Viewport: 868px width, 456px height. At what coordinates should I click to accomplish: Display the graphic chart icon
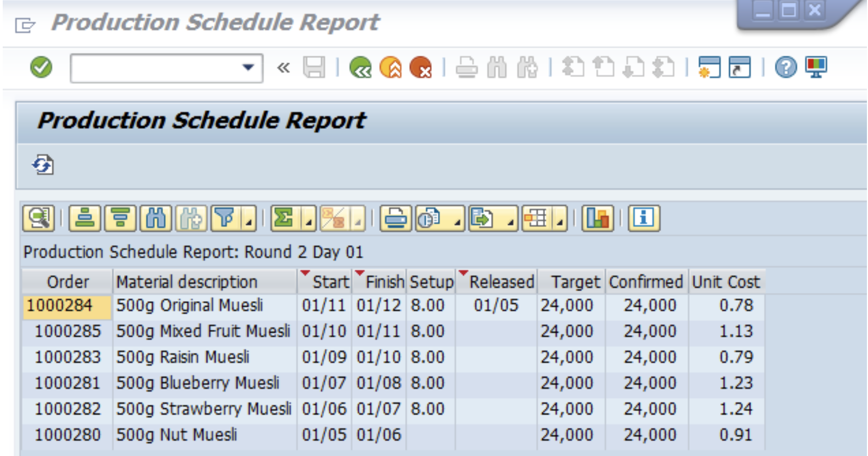click(x=598, y=218)
